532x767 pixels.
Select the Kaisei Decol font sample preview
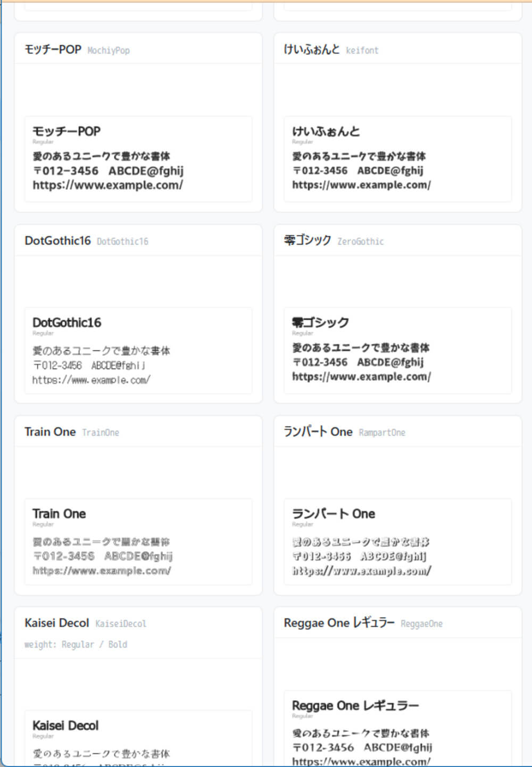pos(138,738)
